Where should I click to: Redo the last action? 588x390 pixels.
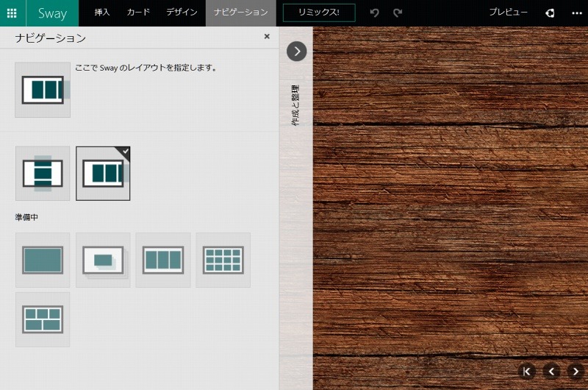pos(398,13)
